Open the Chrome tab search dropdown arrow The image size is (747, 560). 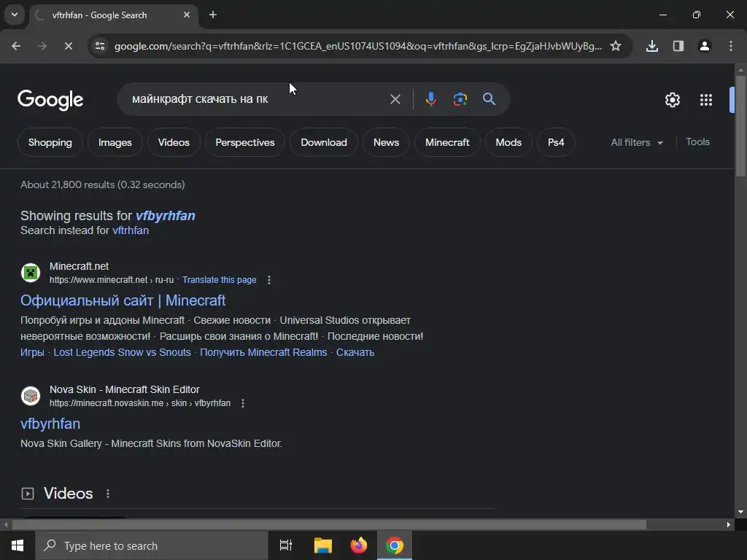(x=15, y=15)
